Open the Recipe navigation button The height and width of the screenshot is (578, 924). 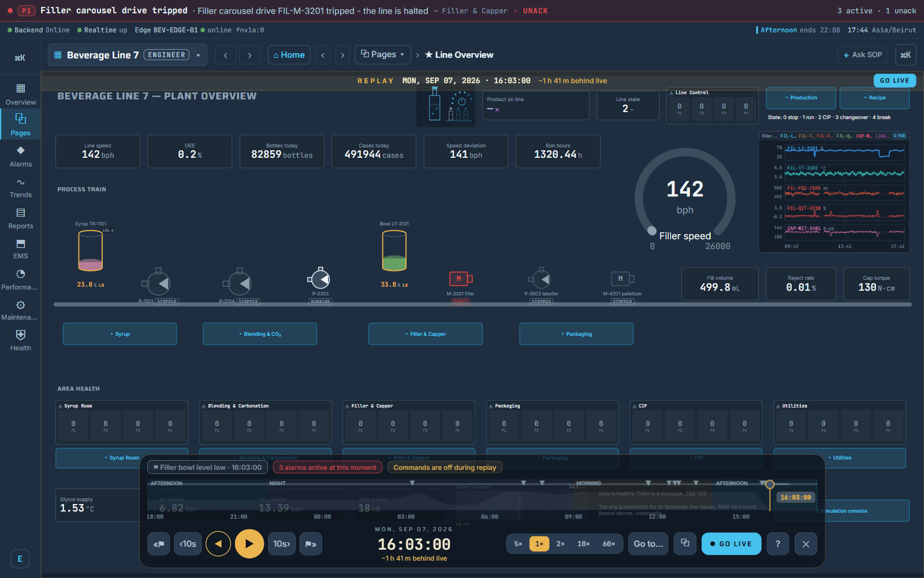(x=874, y=98)
